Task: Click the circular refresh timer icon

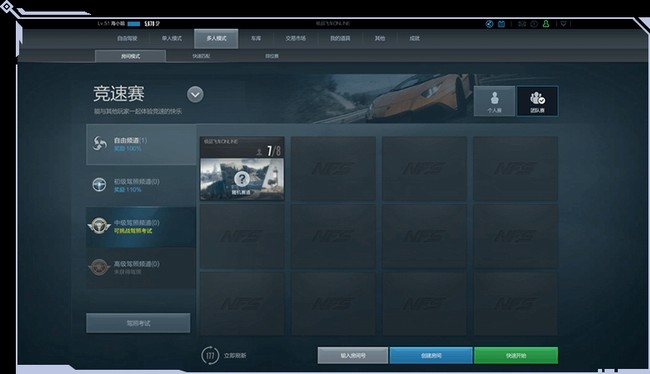Action: [x=210, y=355]
